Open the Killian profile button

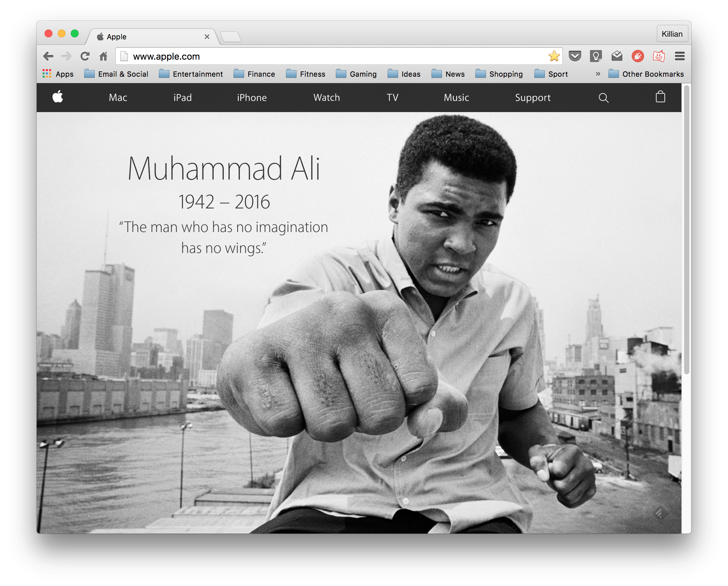click(x=672, y=34)
